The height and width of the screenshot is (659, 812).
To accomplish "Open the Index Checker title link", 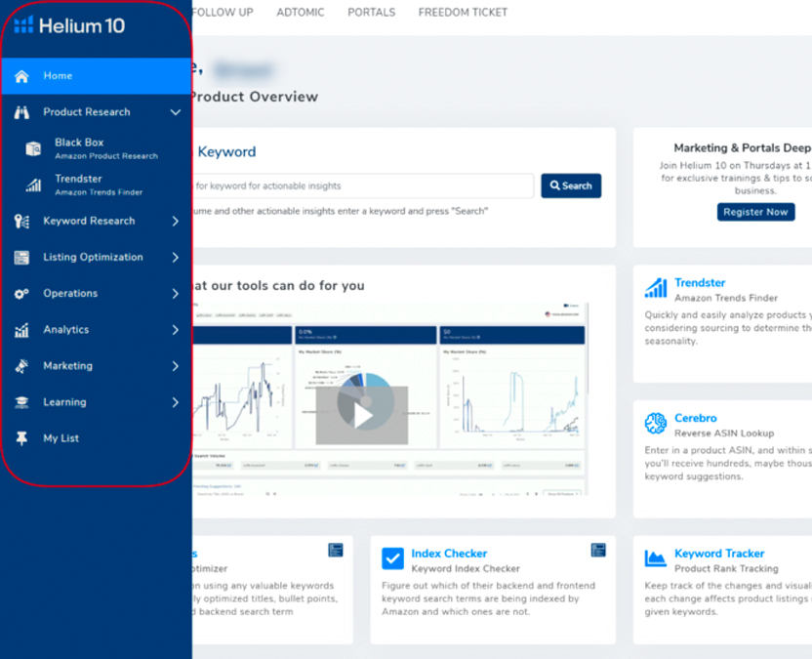I will pos(449,554).
